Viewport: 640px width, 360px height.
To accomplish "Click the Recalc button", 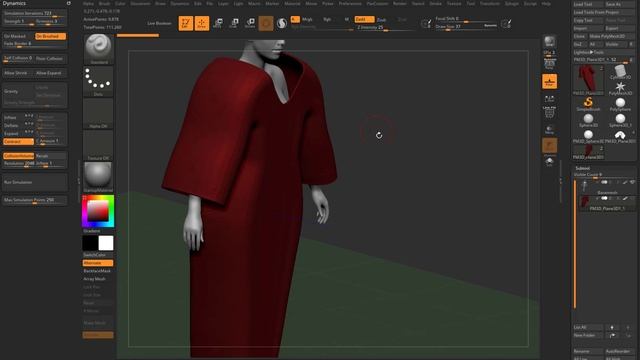I will 51,156.
